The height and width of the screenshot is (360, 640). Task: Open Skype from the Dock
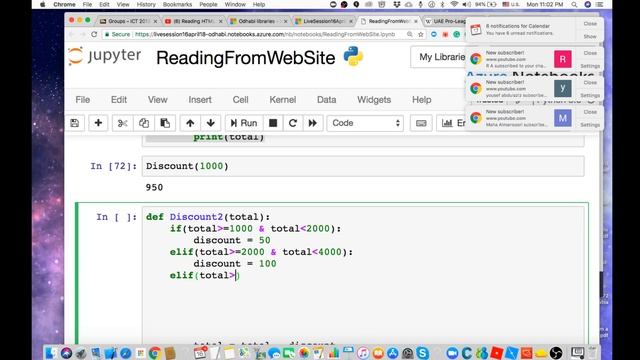[x=423, y=353]
